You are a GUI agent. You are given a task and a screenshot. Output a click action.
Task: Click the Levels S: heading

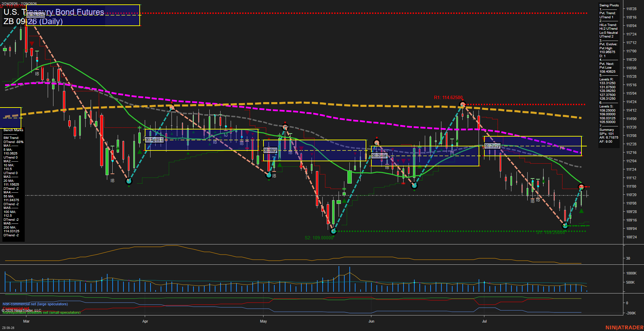coord(607,107)
